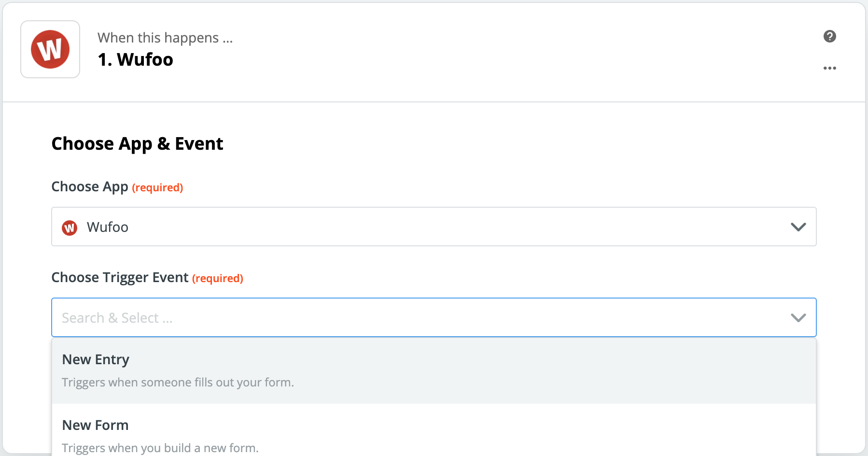Click the 'Choose App & Event' heading

(x=137, y=143)
